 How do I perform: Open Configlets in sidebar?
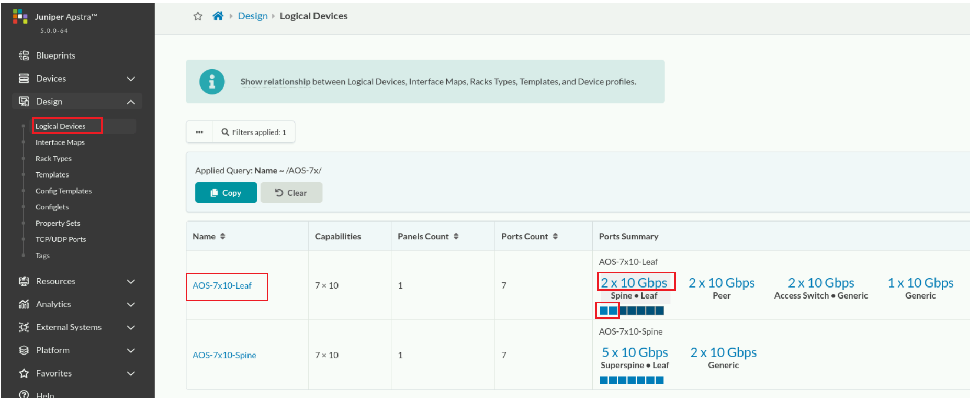(52, 207)
